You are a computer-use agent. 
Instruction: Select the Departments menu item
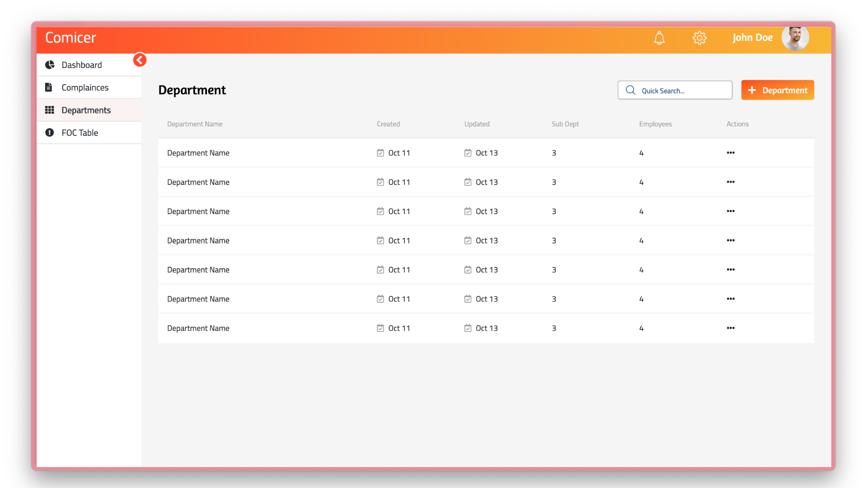[x=89, y=110]
